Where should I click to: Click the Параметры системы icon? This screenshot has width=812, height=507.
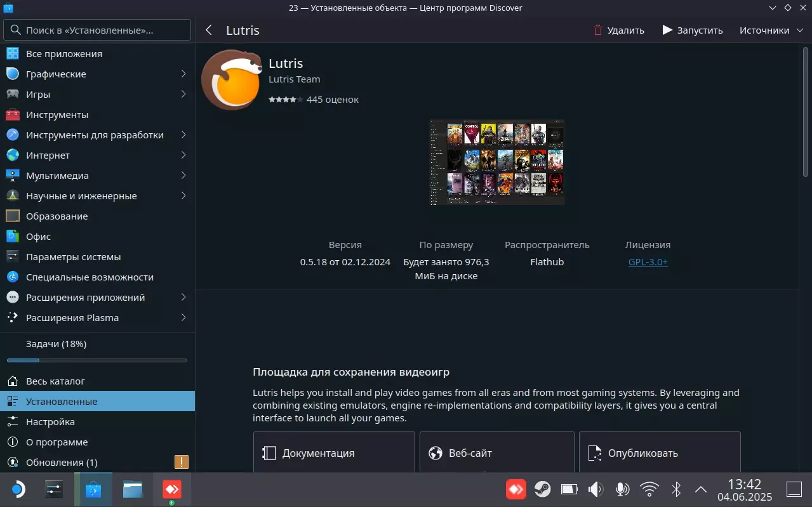(x=13, y=257)
